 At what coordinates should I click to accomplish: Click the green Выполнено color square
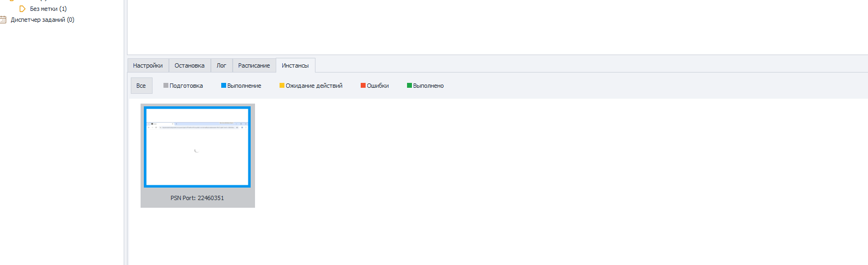409,86
